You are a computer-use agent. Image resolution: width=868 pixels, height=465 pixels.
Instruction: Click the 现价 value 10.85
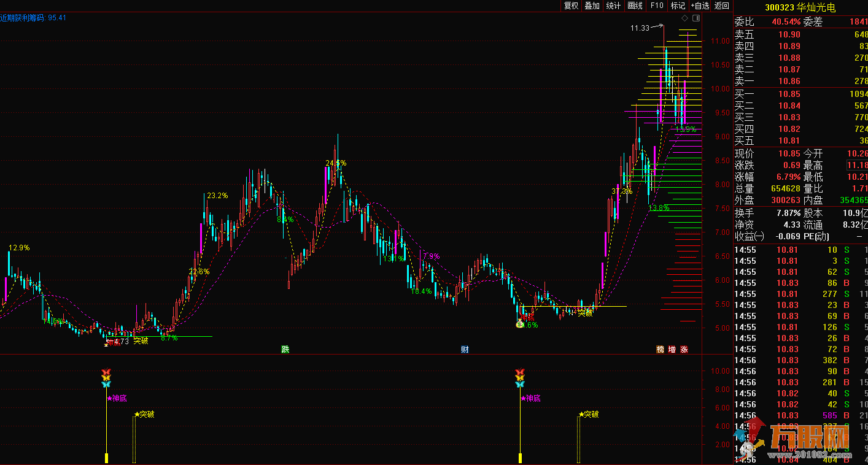pyautogui.click(x=789, y=153)
